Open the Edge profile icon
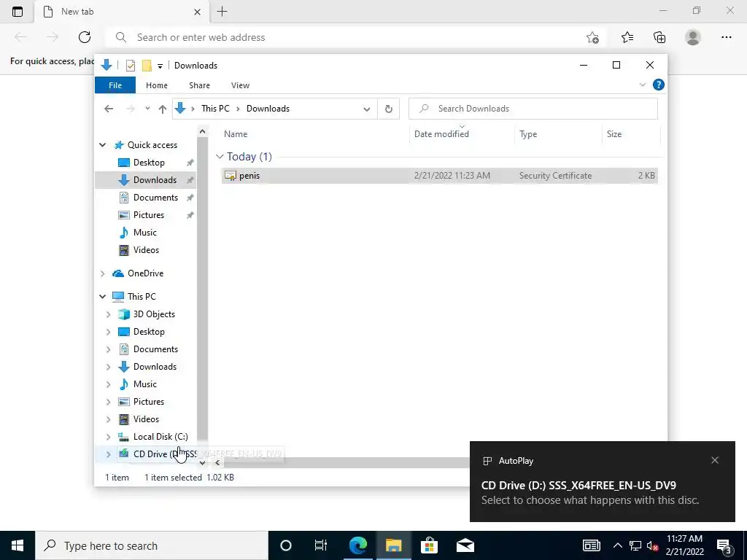 click(693, 37)
